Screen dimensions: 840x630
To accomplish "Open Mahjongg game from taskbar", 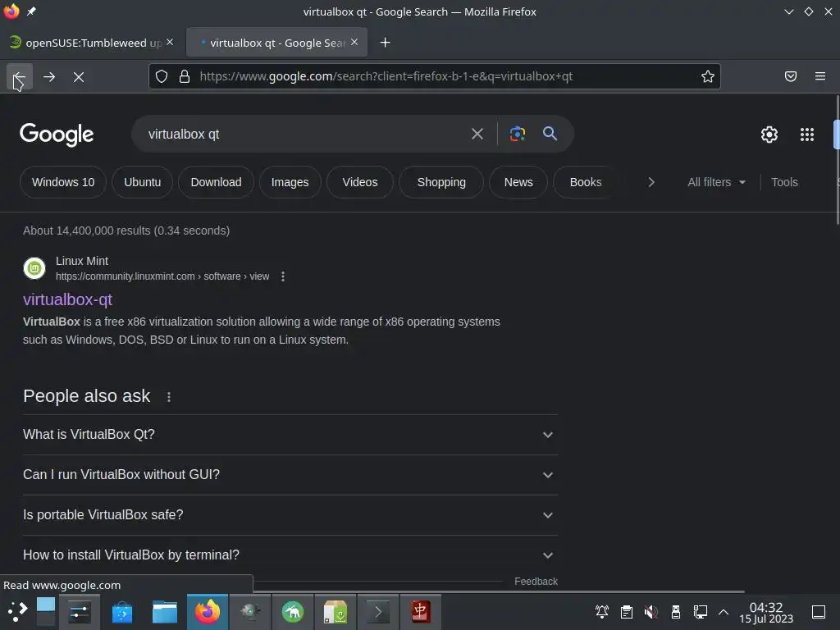I will point(421,612).
